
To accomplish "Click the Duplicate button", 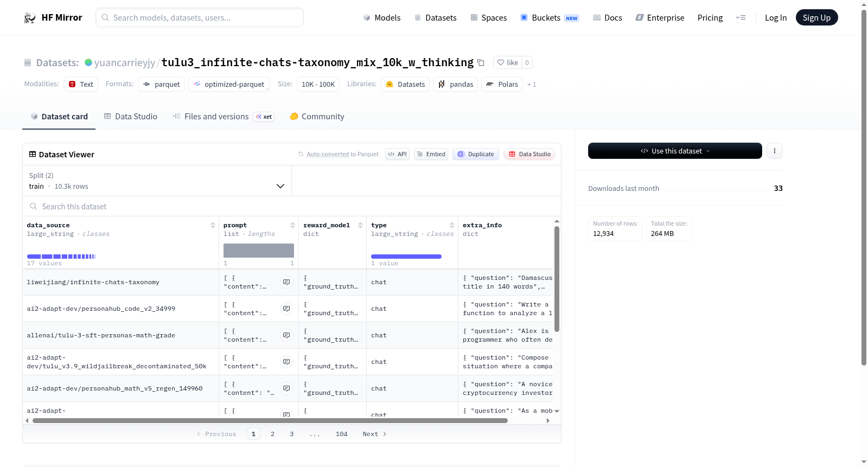I will tap(476, 154).
